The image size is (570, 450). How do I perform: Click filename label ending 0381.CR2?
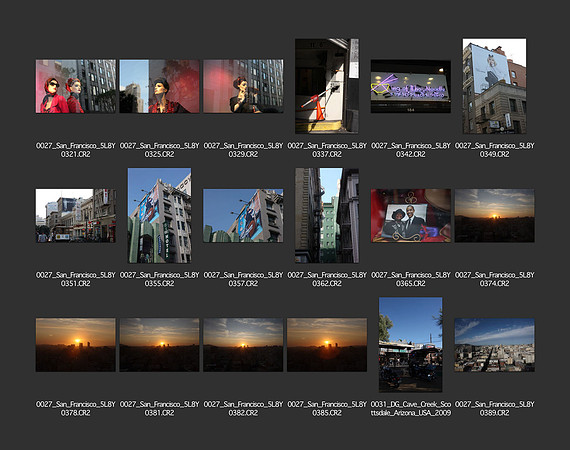159,409
